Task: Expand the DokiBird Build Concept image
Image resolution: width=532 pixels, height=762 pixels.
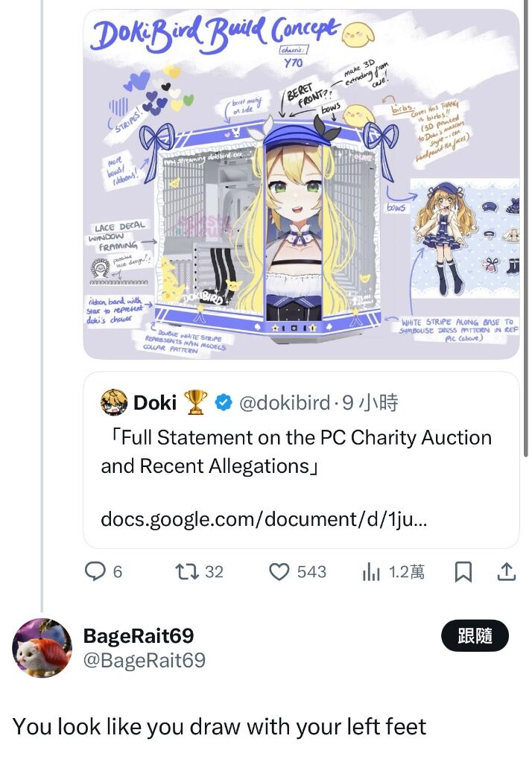Action: [x=301, y=185]
